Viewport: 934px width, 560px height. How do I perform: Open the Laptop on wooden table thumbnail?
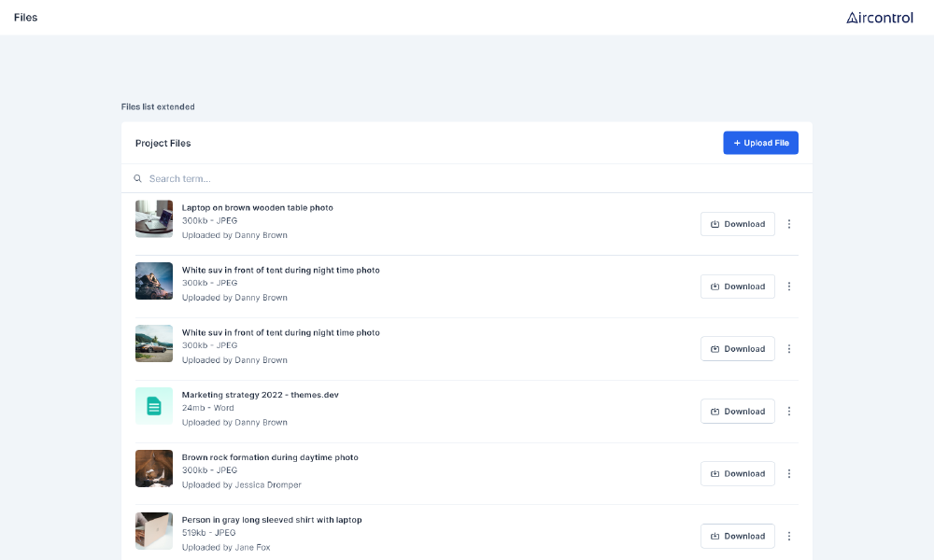(154, 218)
